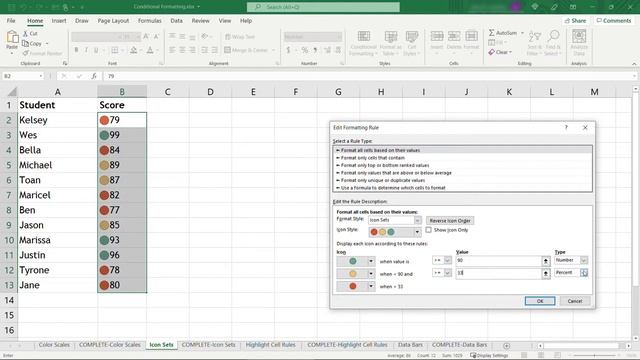Screen dimensions: 640x360
Task: Open the File menu tab
Action: [x=11, y=20]
